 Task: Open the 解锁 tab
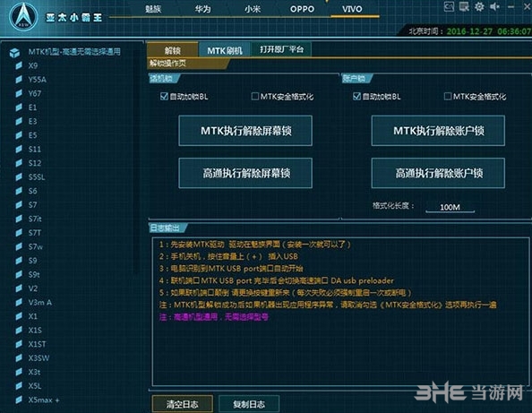point(173,50)
